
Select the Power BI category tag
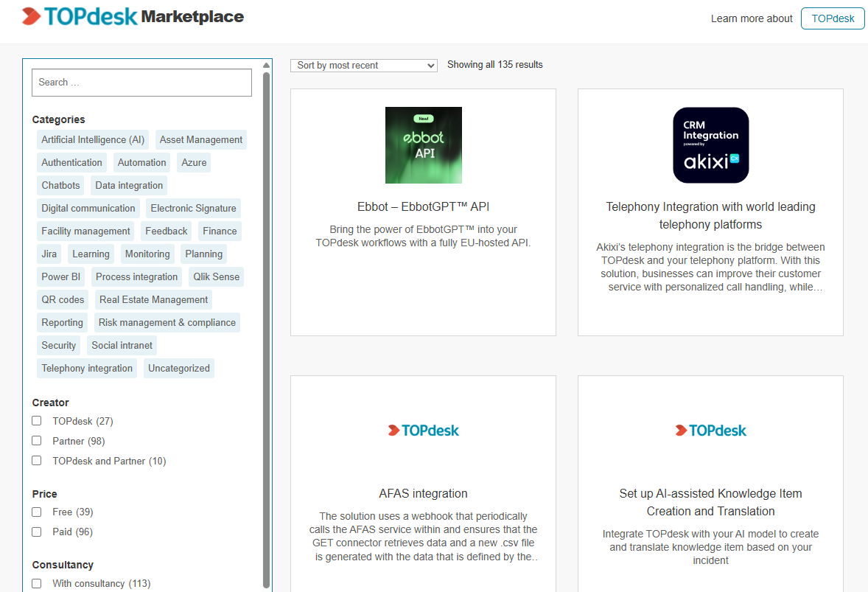pos(61,276)
